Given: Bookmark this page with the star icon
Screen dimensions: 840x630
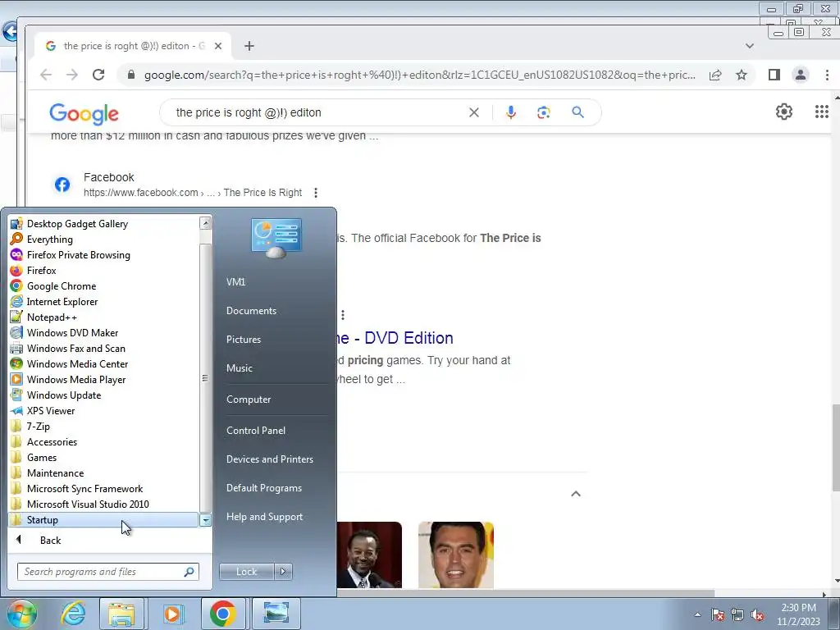Looking at the screenshot, I should click(x=742, y=75).
